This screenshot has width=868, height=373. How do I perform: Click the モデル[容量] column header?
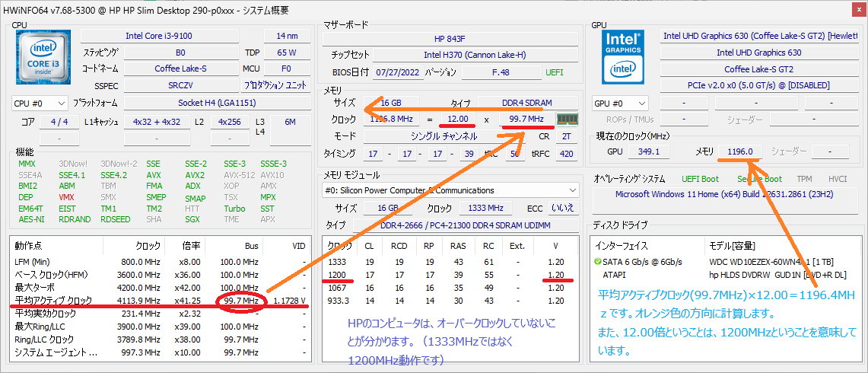click(x=783, y=246)
